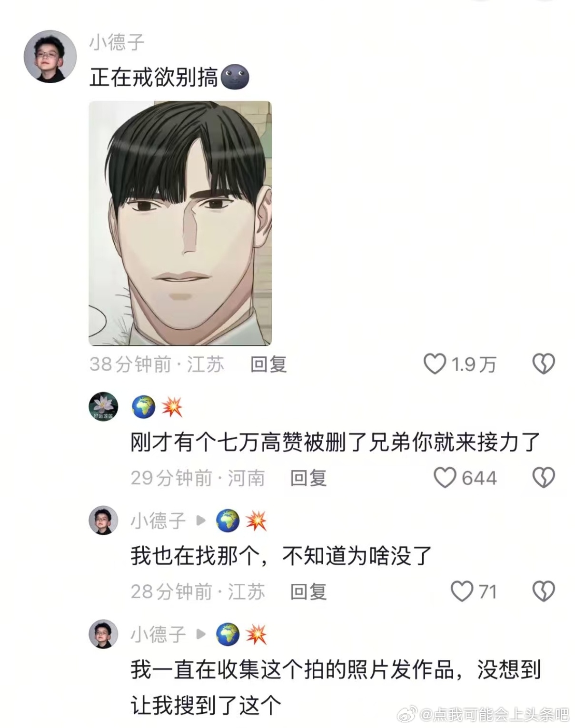Tap the replied-to earth emoji name in last reply
The height and width of the screenshot is (728, 575).
242,635
